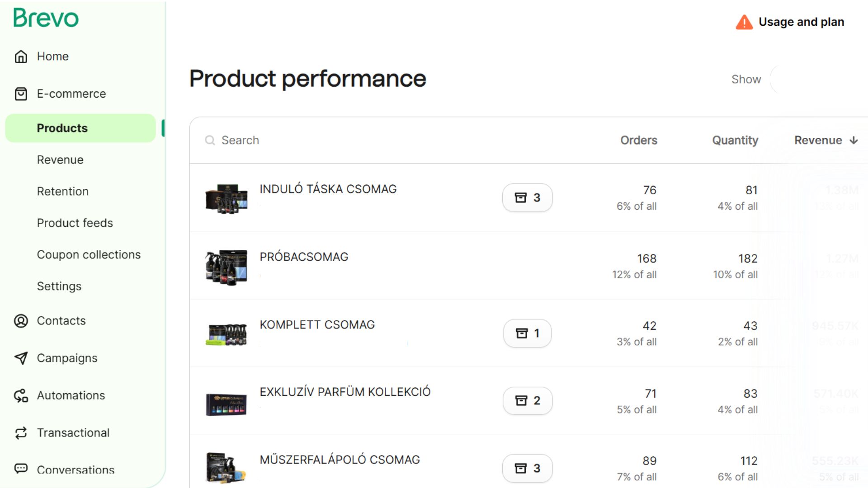
Task: Click the PRÓBACSOMAG product thumbnail
Action: coord(226,267)
